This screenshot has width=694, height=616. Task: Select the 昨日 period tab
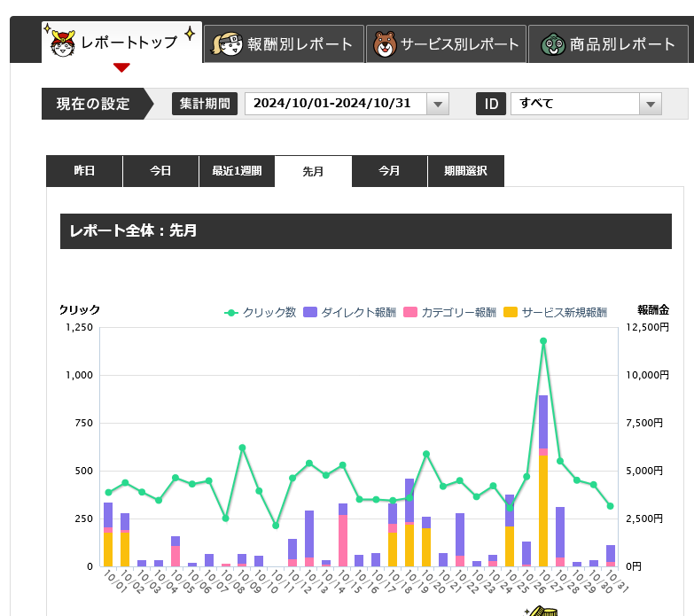click(84, 171)
